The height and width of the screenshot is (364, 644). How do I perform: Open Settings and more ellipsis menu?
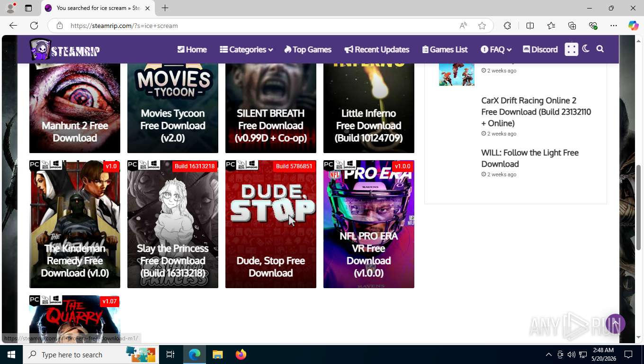point(614,26)
